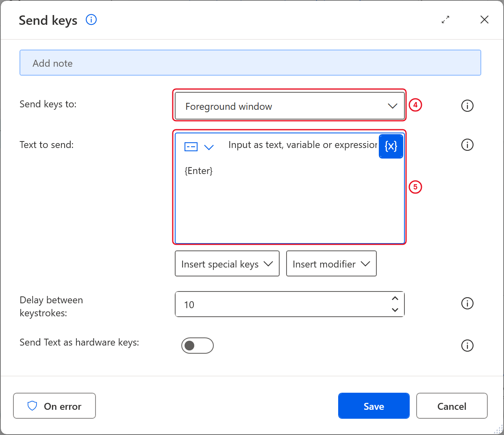Open the info icon beside Send keys title
Screen dimensions: 504x435
pyautogui.click(x=91, y=20)
